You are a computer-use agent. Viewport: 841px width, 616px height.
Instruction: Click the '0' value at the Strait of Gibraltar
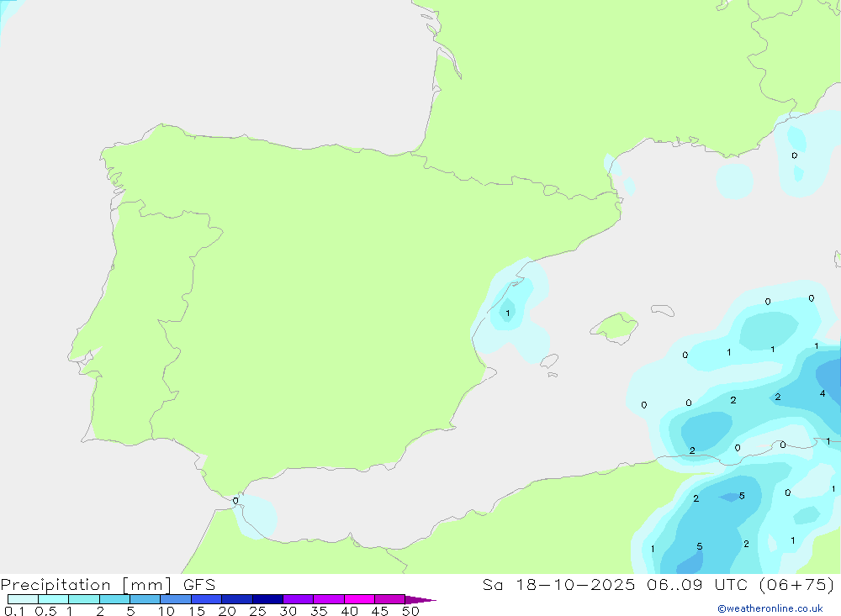(x=235, y=501)
